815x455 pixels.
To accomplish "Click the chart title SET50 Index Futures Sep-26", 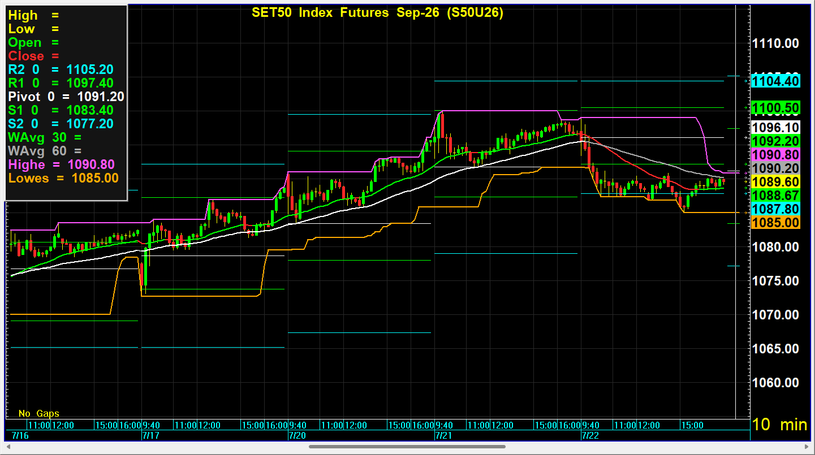I will click(377, 12).
